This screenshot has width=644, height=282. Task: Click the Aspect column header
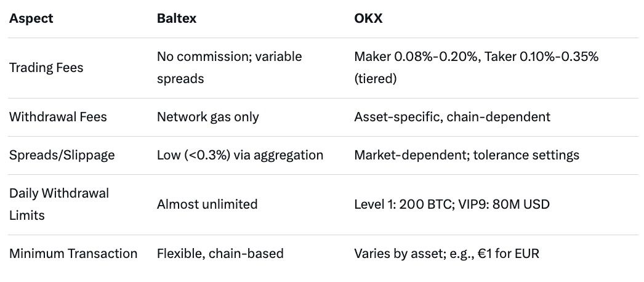(x=31, y=18)
